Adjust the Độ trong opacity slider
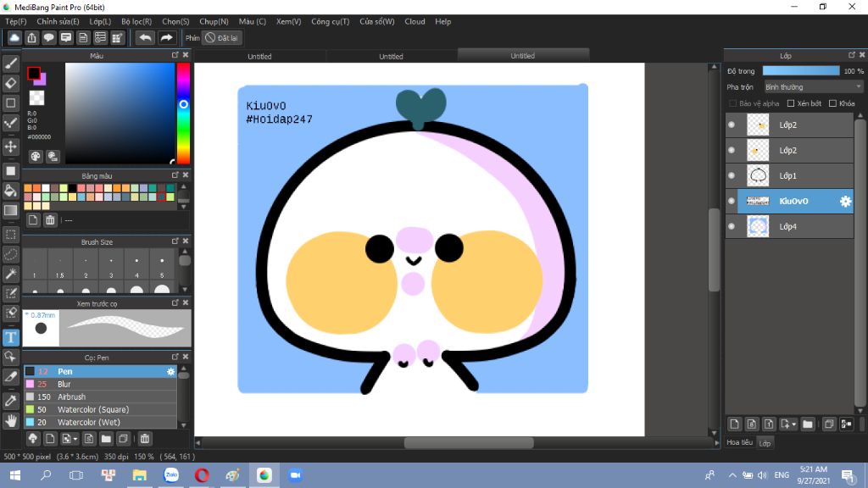 click(x=801, y=71)
